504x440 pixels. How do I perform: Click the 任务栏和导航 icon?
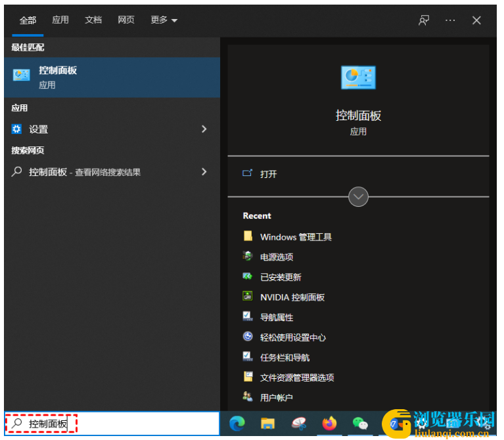tap(248, 357)
